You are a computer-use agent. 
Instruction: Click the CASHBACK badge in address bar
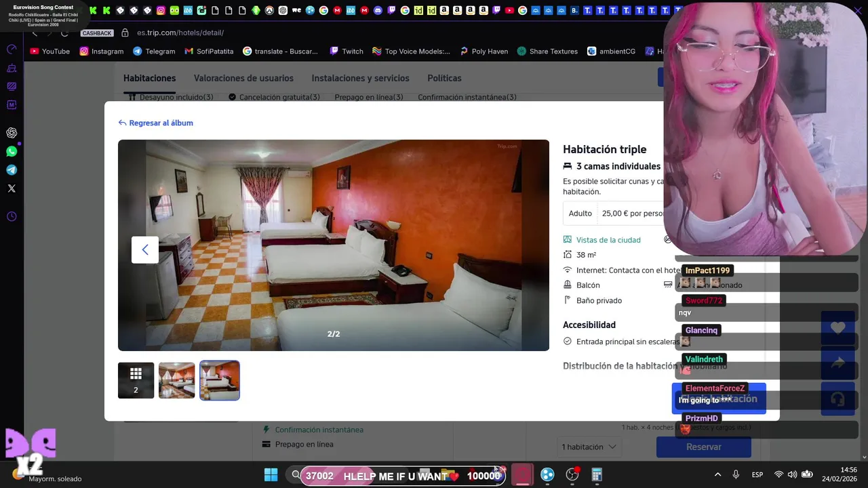tap(97, 33)
